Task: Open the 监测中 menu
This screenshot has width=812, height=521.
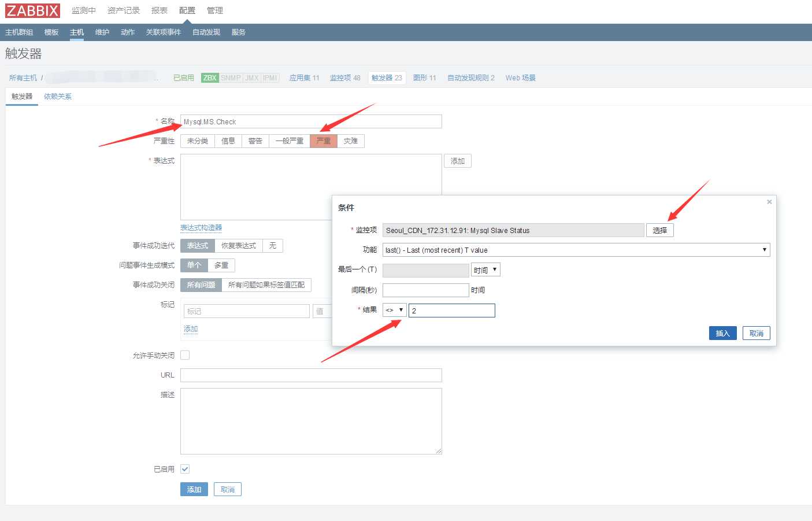Action: (84, 10)
